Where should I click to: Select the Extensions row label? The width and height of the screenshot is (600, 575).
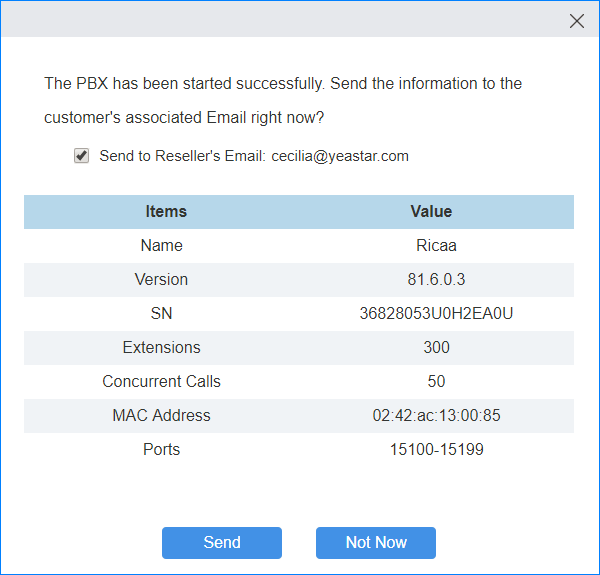(162, 348)
